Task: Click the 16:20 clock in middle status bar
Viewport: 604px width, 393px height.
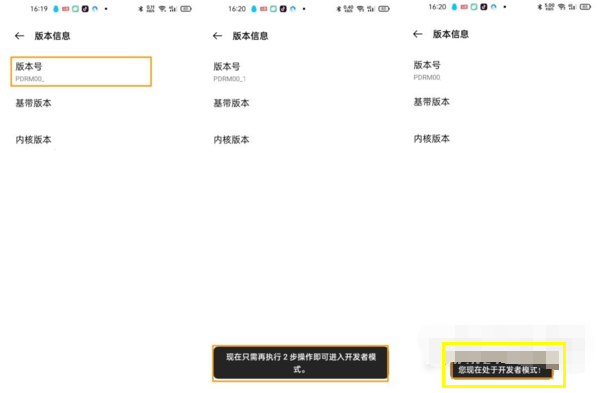Action: pyautogui.click(x=237, y=9)
